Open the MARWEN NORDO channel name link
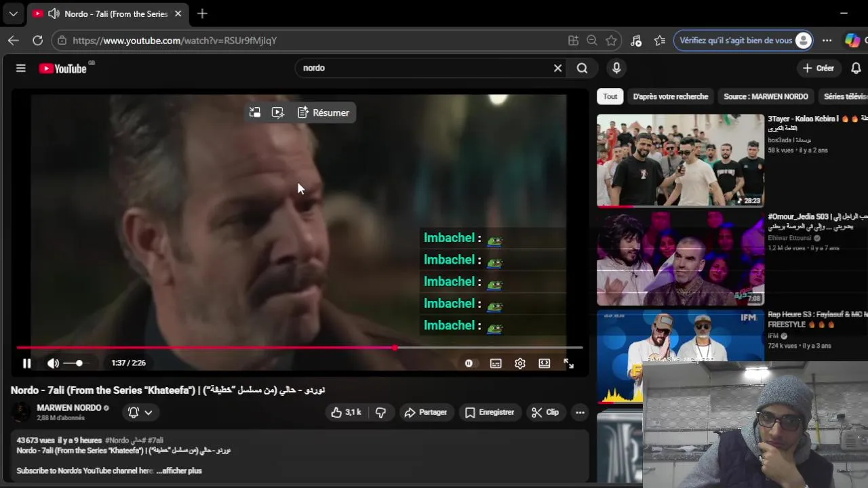 [x=68, y=407]
